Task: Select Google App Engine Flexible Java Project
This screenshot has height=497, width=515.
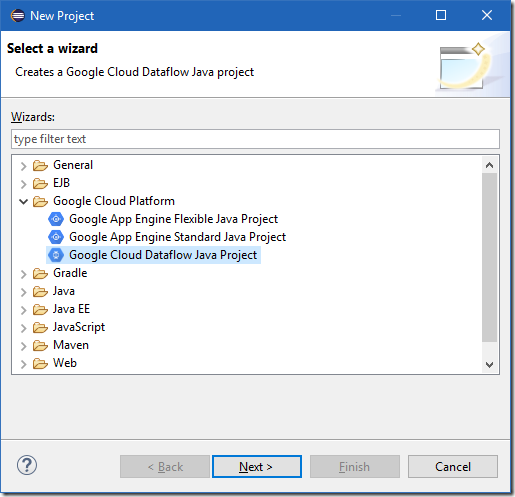Action: click(173, 219)
